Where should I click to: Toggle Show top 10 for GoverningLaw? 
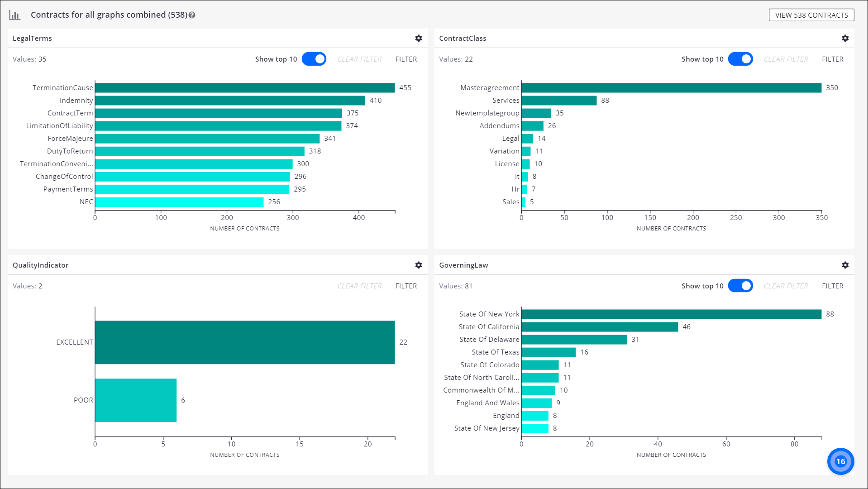coord(740,286)
